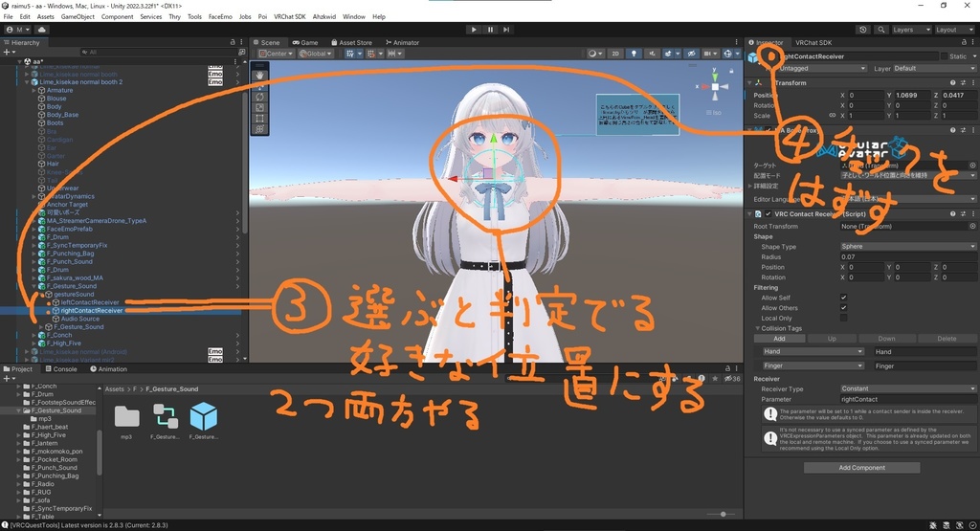
Task: Open the File menu
Action: (8, 17)
